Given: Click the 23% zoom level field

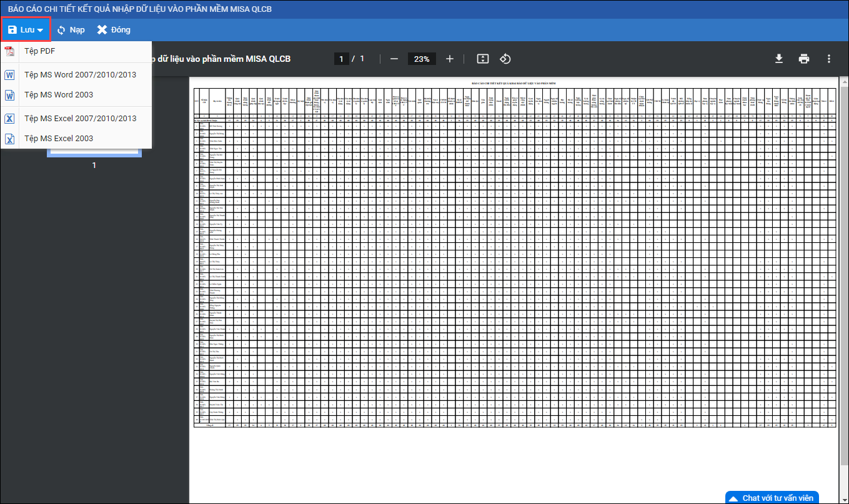Looking at the screenshot, I should pyautogui.click(x=422, y=59).
